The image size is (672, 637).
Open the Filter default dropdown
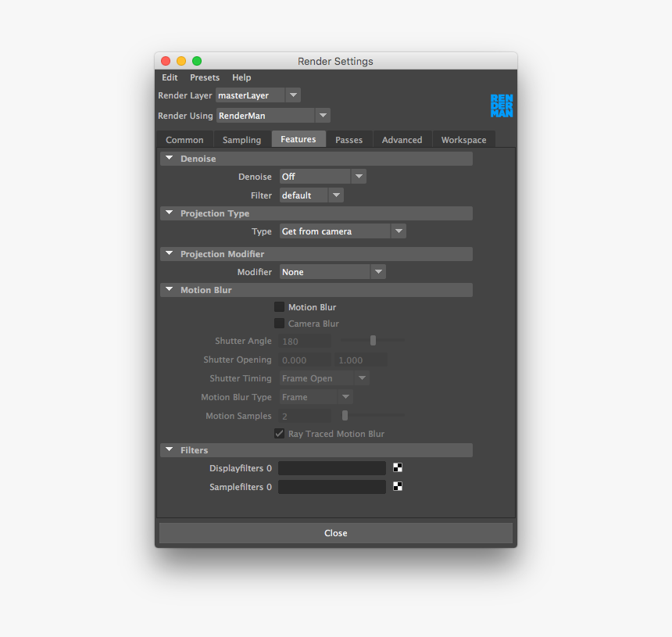click(312, 195)
